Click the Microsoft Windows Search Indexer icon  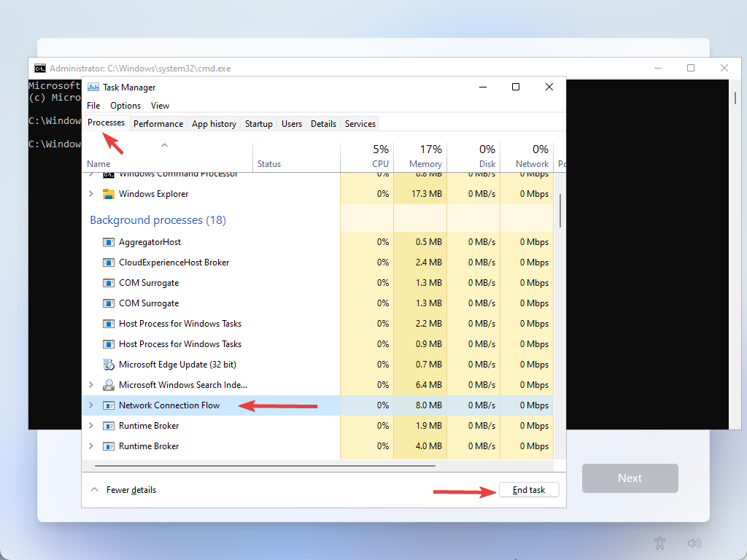pos(108,384)
